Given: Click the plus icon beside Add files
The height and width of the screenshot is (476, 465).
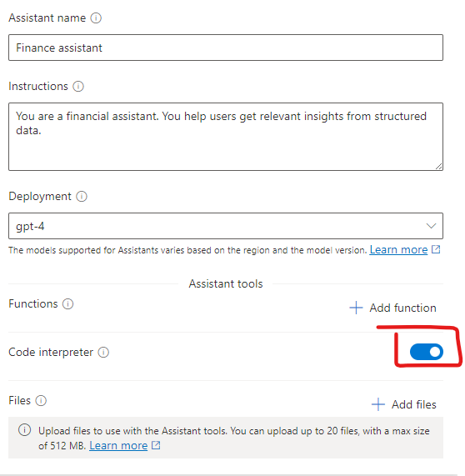Looking at the screenshot, I should [x=378, y=404].
